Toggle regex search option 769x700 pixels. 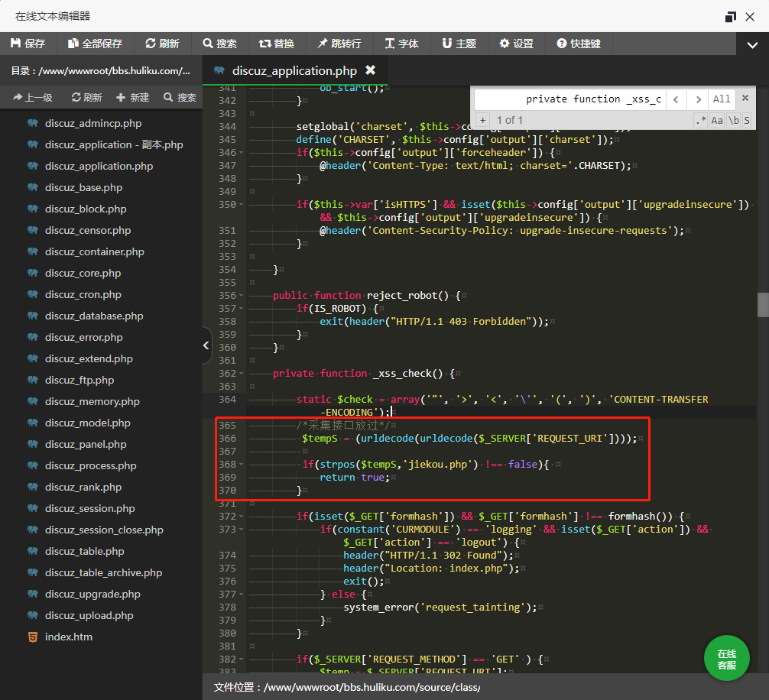[700, 120]
